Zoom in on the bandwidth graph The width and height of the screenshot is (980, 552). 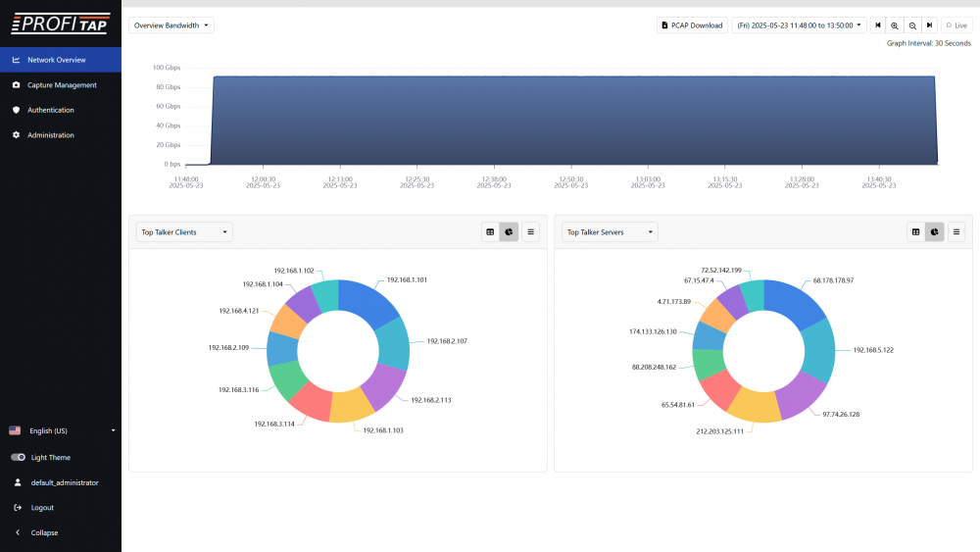pyautogui.click(x=895, y=25)
